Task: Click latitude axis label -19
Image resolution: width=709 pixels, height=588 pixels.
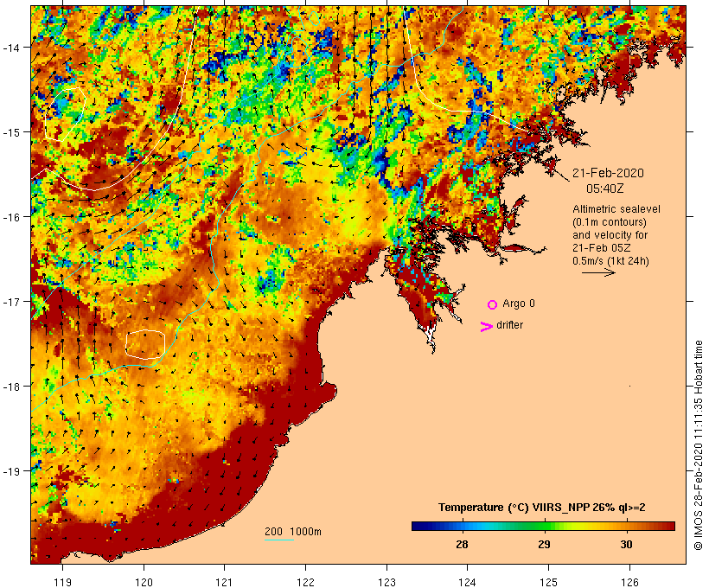Action: pyautogui.click(x=11, y=471)
